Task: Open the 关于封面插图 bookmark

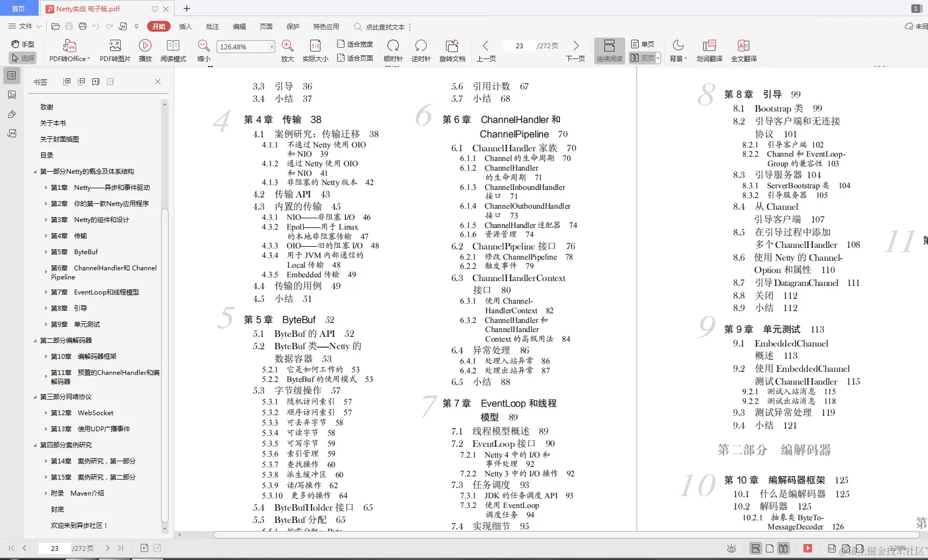Action: pyautogui.click(x=60, y=139)
